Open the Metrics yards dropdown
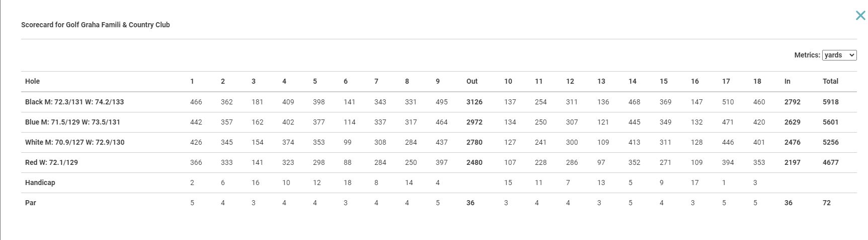 (x=839, y=55)
